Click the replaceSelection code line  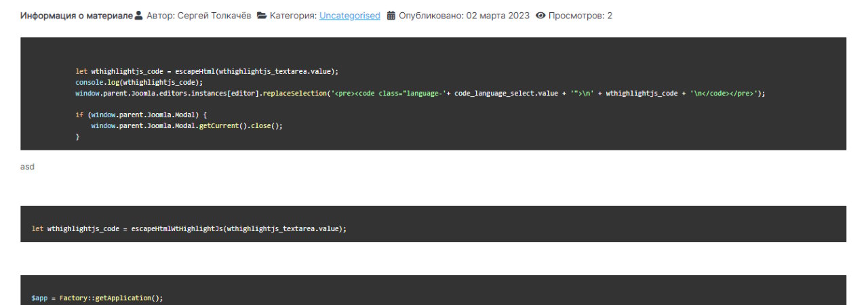pyautogui.click(x=420, y=94)
